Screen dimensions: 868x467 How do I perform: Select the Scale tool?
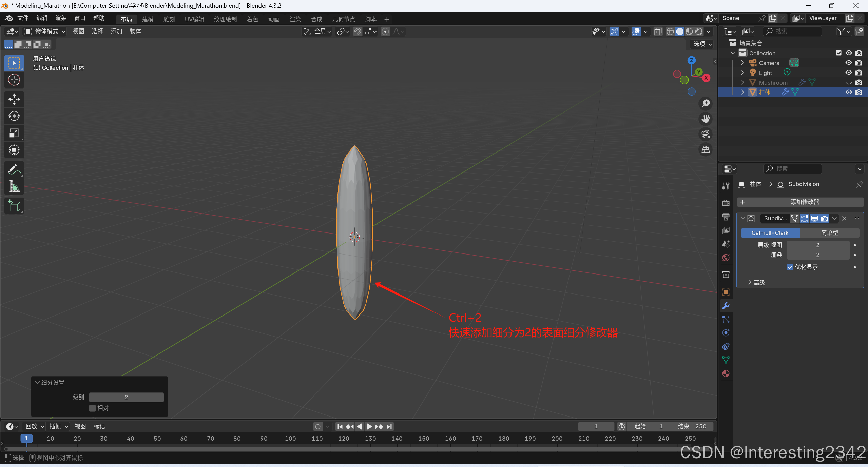[14, 133]
